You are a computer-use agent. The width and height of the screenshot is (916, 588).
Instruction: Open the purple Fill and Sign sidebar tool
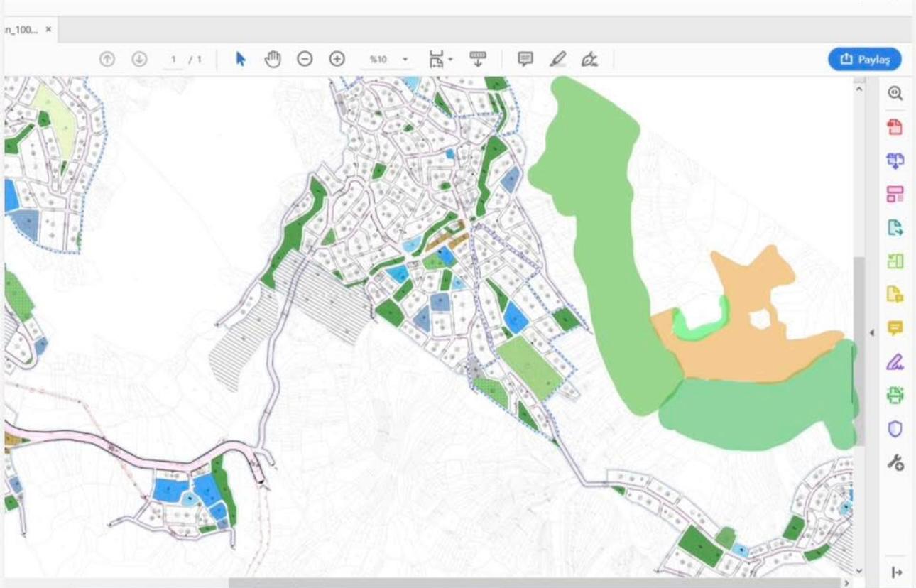click(x=895, y=362)
